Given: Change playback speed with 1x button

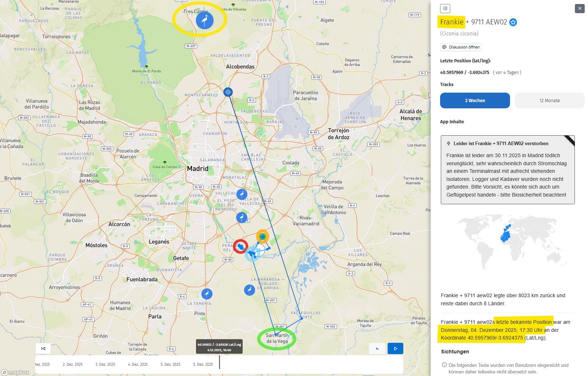Looking at the screenshot, I should 377,349.
